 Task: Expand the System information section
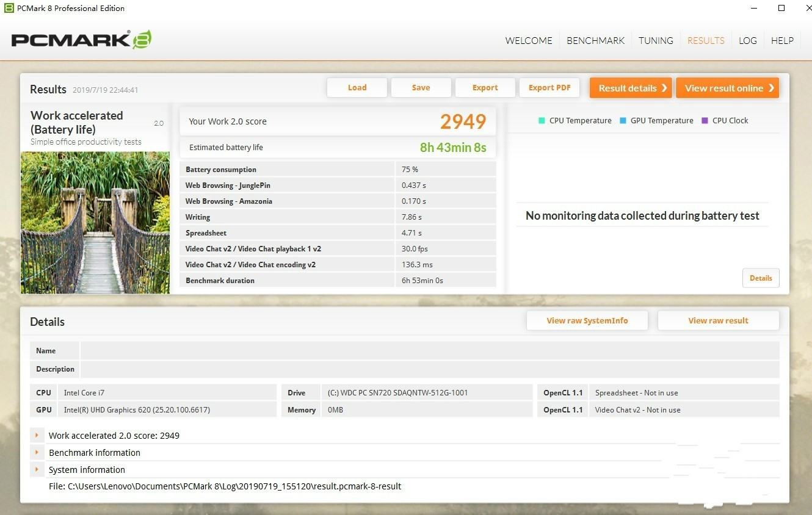click(x=37, y=469)
